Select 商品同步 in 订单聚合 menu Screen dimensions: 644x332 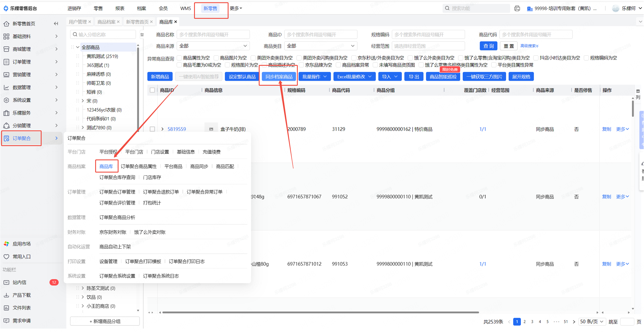coord(199,166)
